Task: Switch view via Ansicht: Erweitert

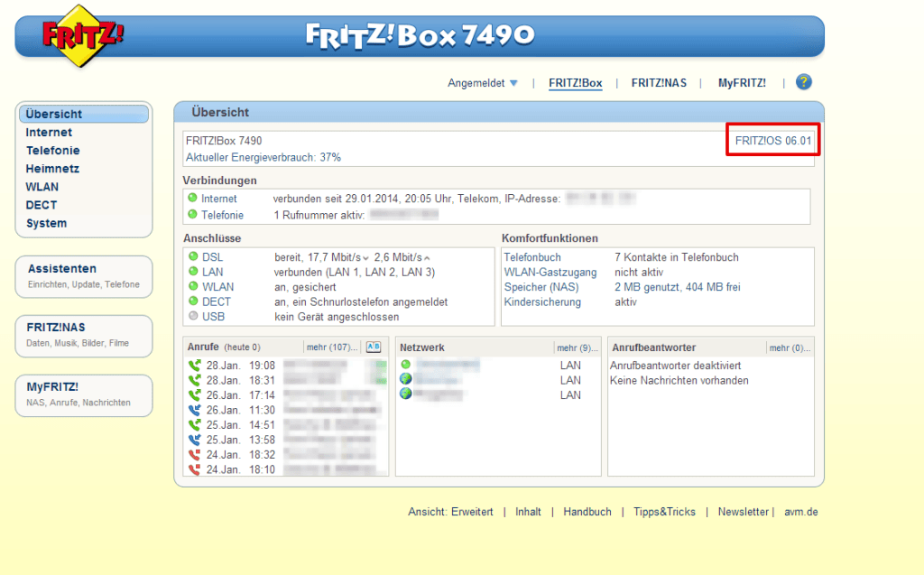Action: (x=450, y=512)
